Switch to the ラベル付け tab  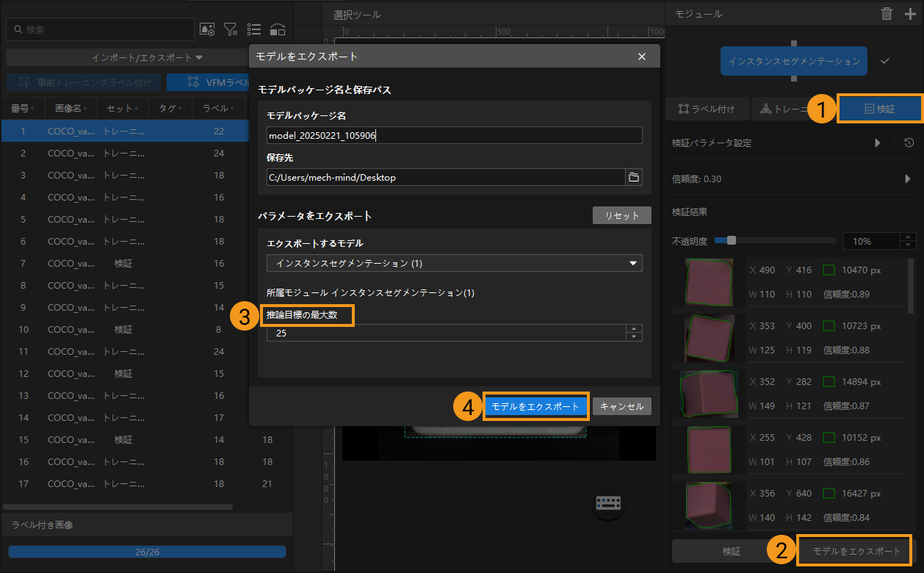(x=707, y=109)
